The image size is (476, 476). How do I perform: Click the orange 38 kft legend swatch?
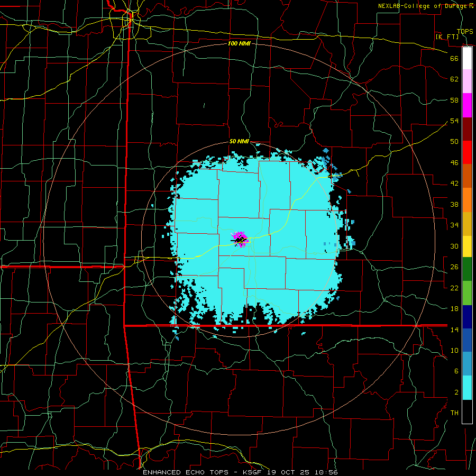[x=467, y=200]
